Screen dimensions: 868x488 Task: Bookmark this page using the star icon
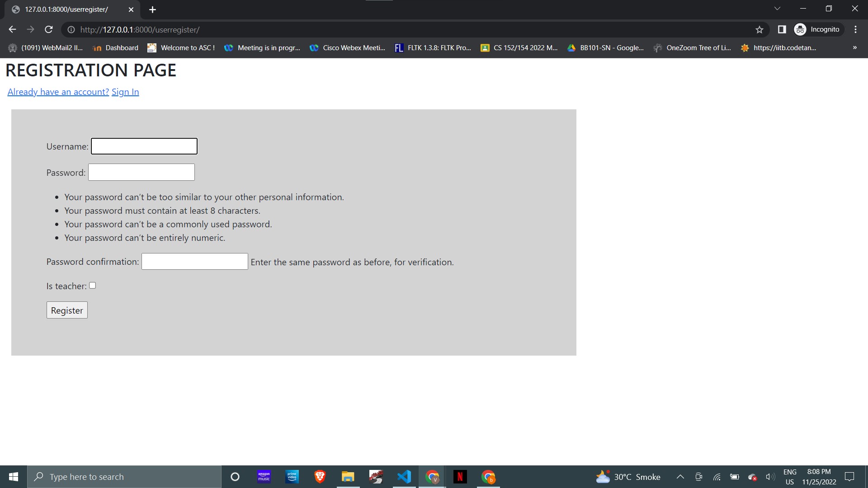click(x=759, y=29)
